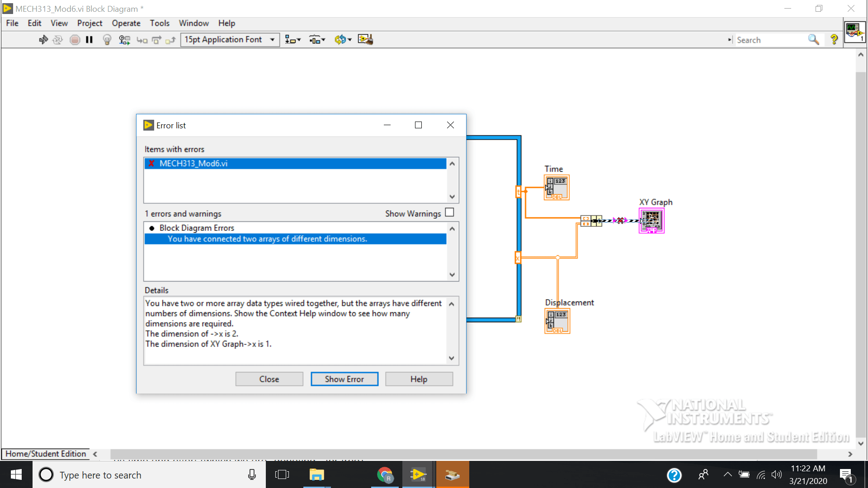This screenshot has width=868, height=488.
Task: Open the Tools menu
Action: pos(160,23)
